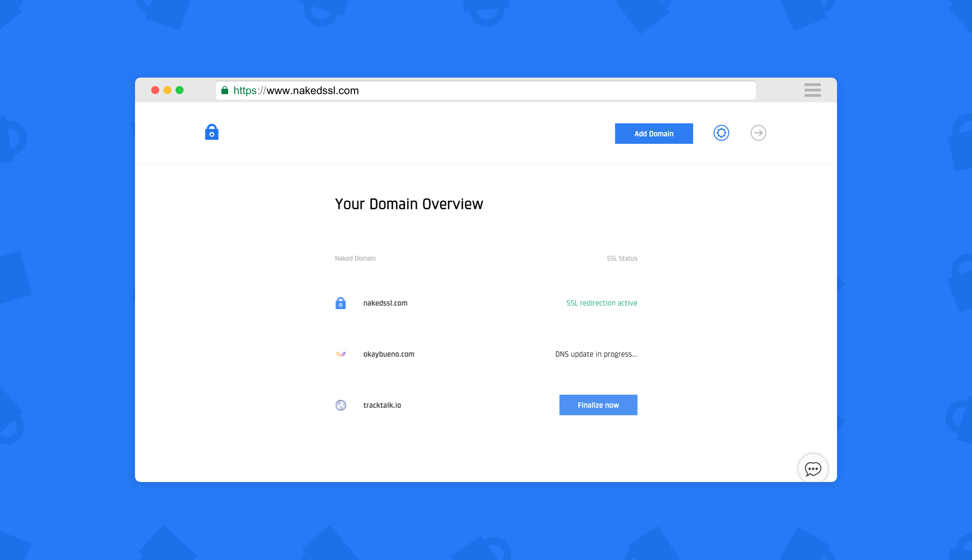The image size is (972, 560).
Task: Click Finalize now for tracktalk.io
Action: pos(598,405)
